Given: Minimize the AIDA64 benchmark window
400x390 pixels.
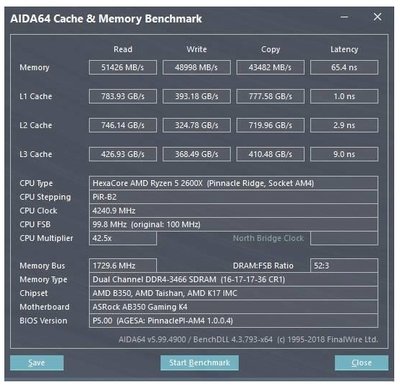Looking at the screenshot, I should [344, 17].
